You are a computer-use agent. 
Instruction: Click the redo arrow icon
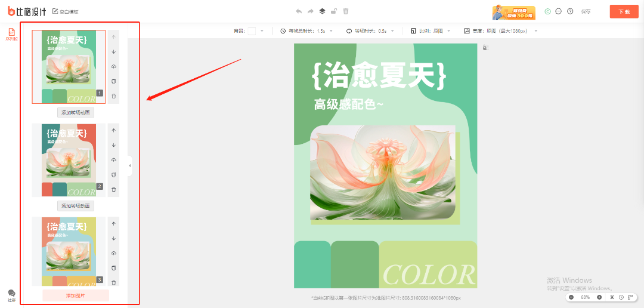coord(310,11)
